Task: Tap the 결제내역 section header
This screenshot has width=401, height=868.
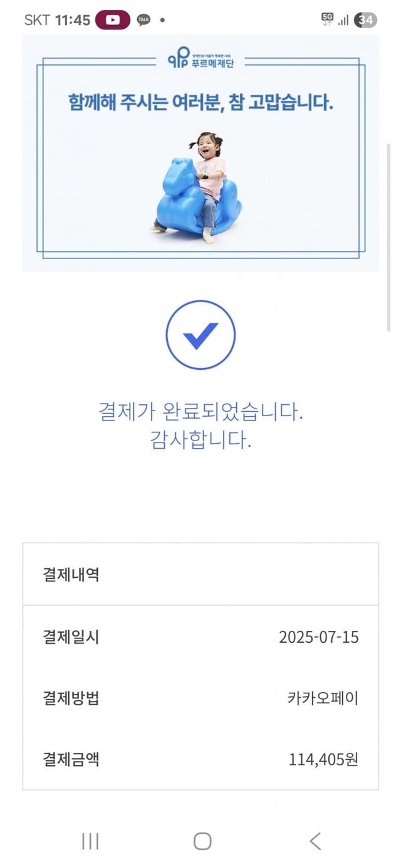Action: pos(71,574)
